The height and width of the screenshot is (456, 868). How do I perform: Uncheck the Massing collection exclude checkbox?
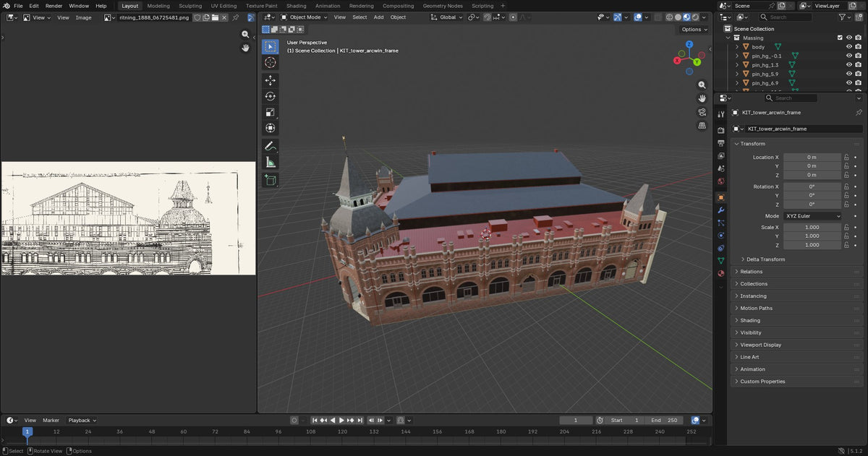click(840, 38)
